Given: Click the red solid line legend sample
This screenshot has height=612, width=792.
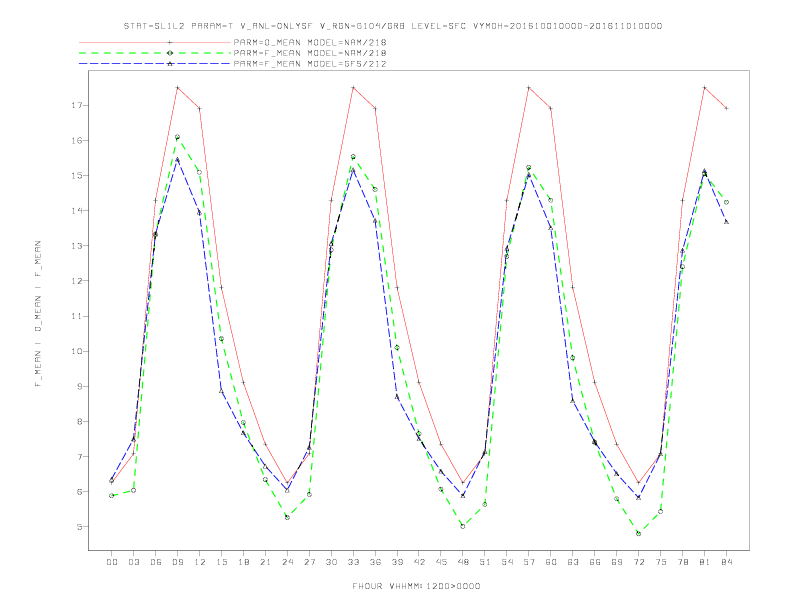Looking at the screenshot, I should (x=155, y=42).
